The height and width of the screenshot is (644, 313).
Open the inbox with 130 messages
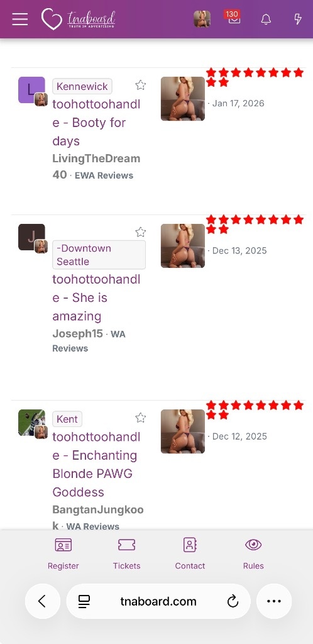click(x=234, y=17)
